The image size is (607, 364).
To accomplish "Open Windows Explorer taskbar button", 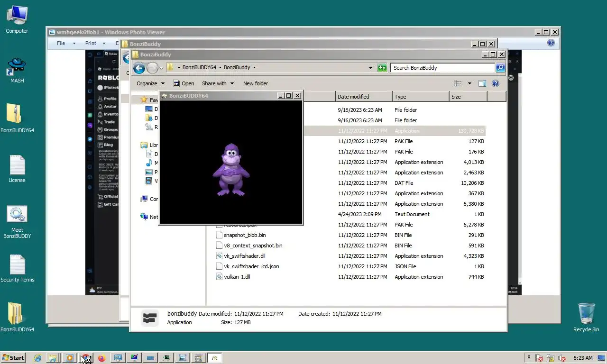I will [x=53, y=358].
